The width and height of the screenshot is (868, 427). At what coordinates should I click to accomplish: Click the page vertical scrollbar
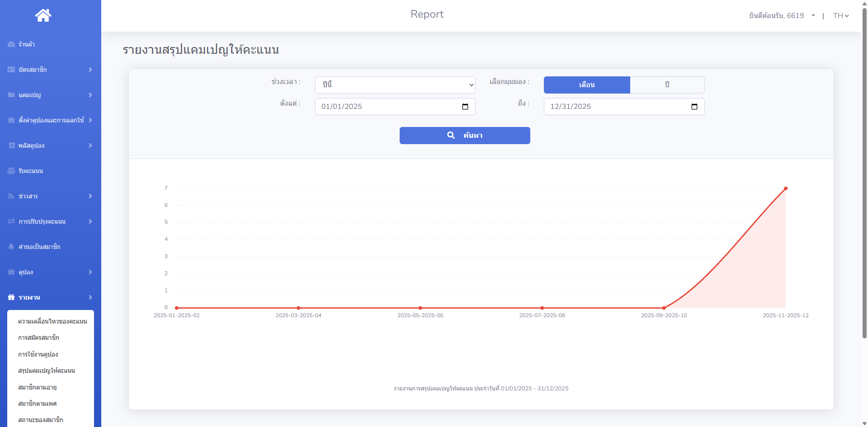pos(864,174)
